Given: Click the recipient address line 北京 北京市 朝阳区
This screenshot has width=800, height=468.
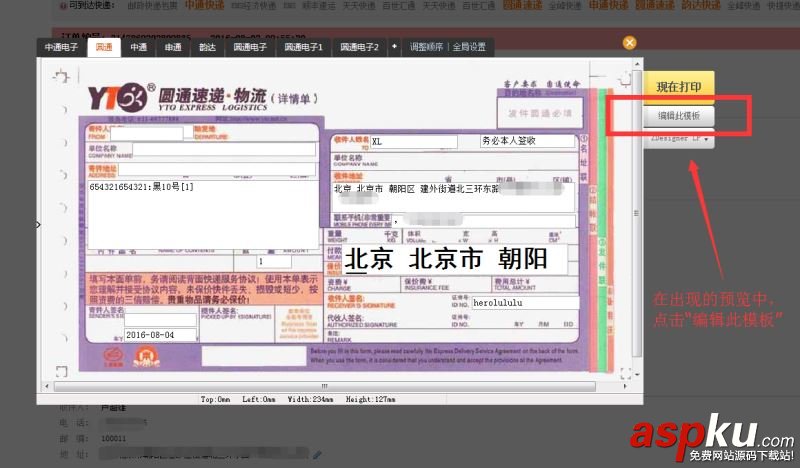Looking at the screenshot, I should [453, 196].
